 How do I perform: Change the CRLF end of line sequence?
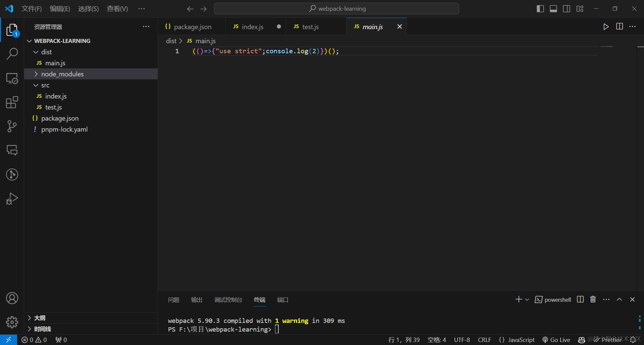[x=484, y=340]
